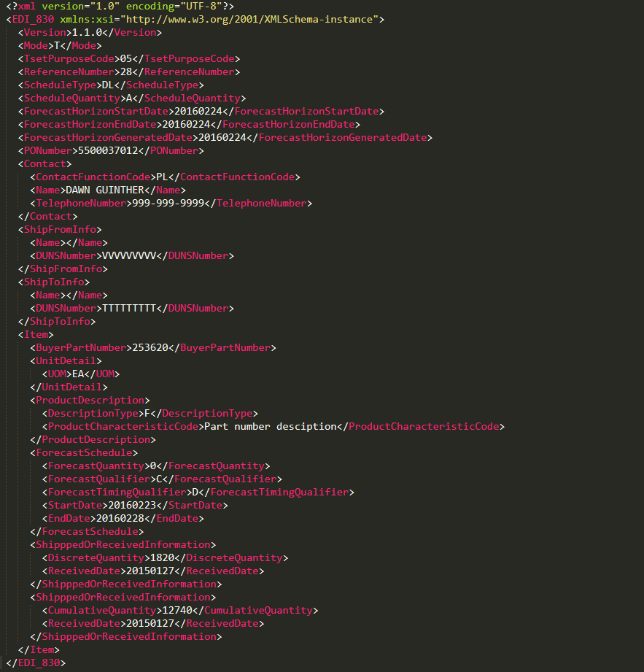Viewport: 644px width, 672px height.
Task: Click the closing EDI_830 tag at bottom
Action: [36, 663]
